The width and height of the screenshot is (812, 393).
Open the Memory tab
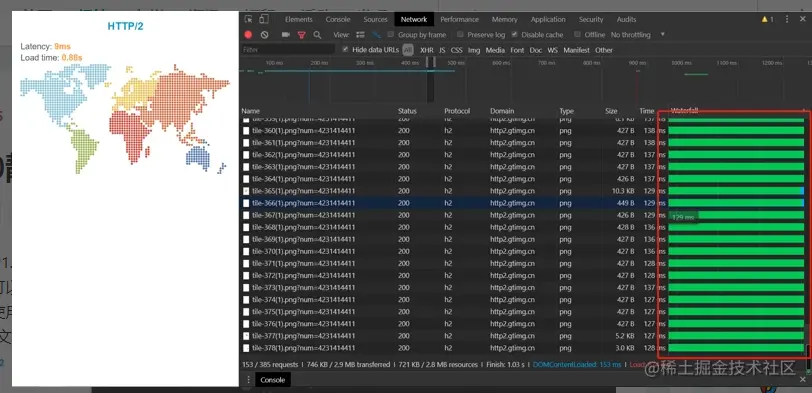coord(504,19)
